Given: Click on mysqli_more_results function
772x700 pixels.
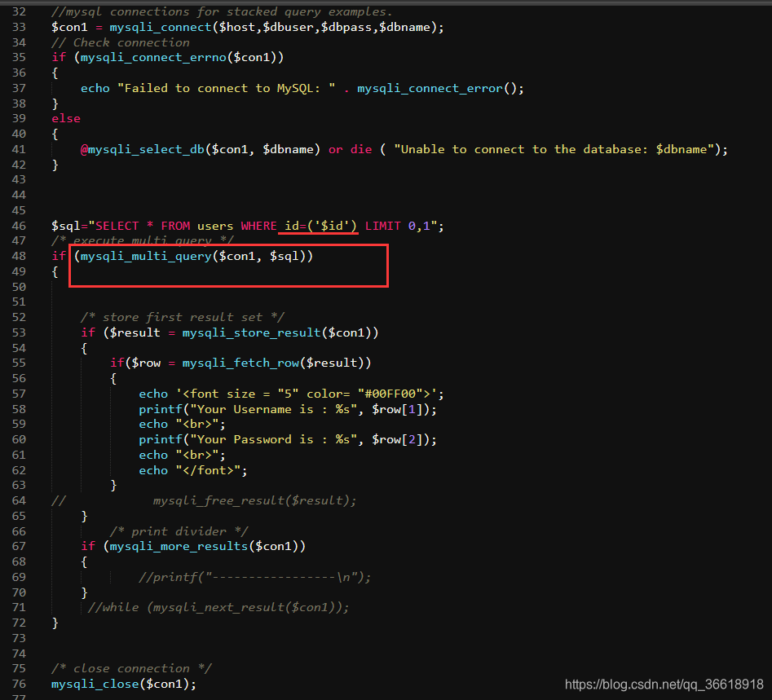Looking at the screenshot, I should pyautogui.click(x=179, y=547).
